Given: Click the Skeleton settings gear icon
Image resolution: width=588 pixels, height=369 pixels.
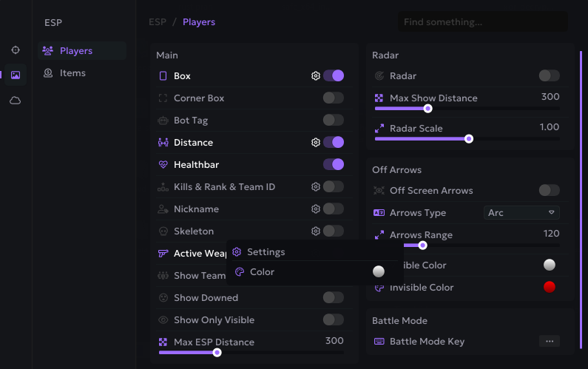Looking at the screenshot, I should (316, 231).
